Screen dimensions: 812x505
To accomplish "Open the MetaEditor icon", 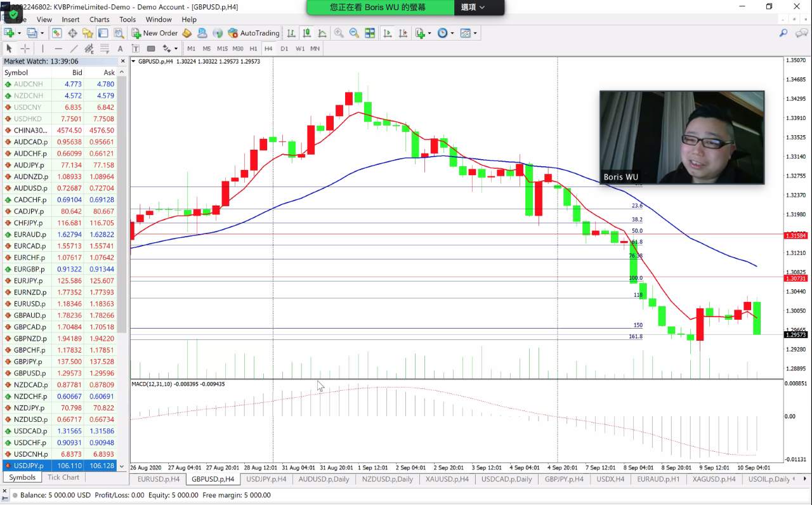I will pyautogui.click(x=187, y=33).
